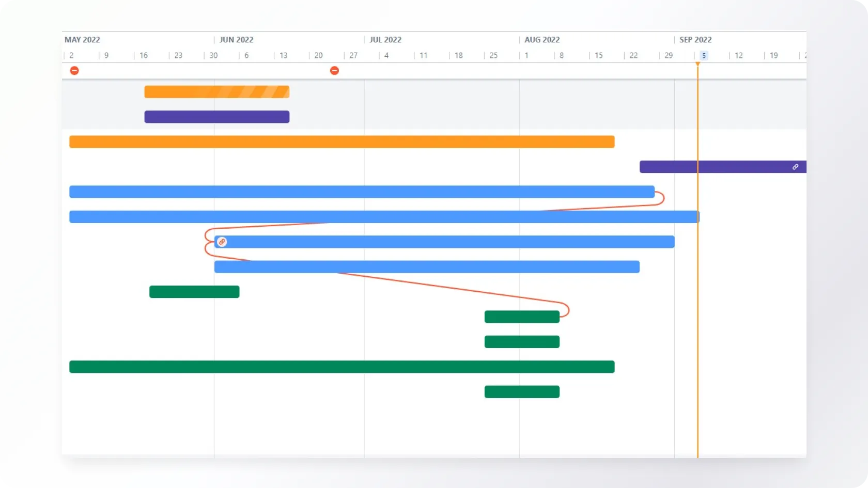
Task: Select the bottommost green bar
Action: pos(522,392)
